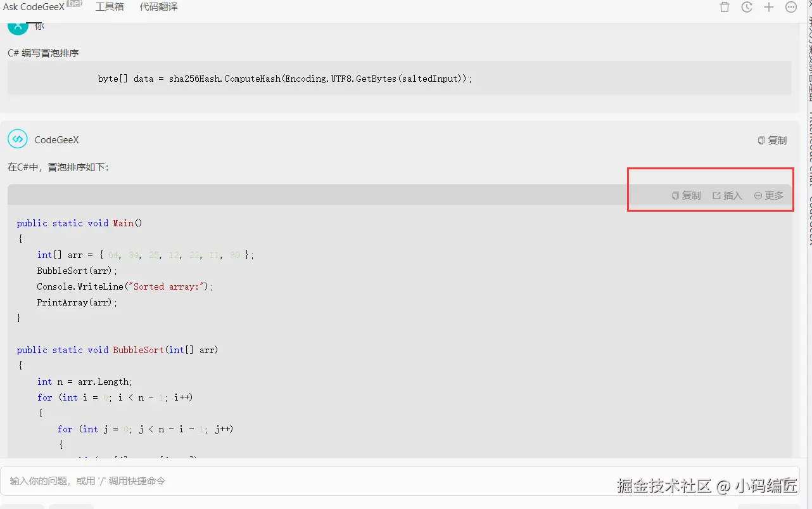Insert the code using 插入 button
812x509 pixels.
pos(727,195)
